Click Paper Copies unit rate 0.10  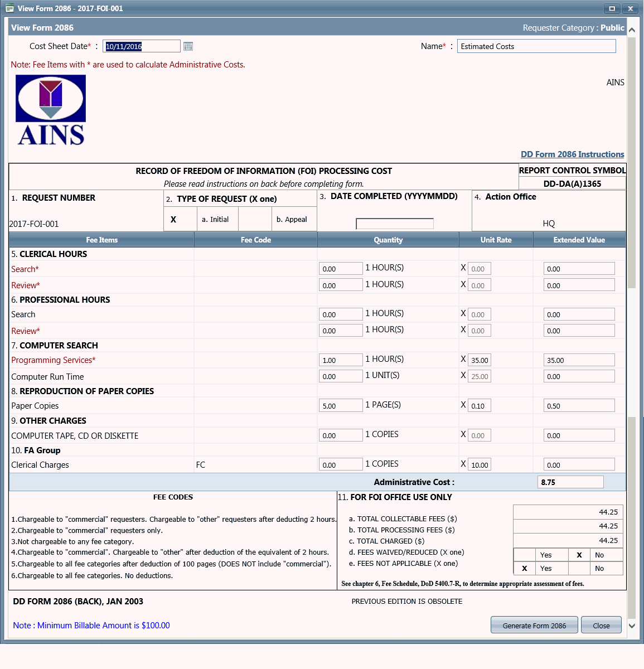[480, 406]
